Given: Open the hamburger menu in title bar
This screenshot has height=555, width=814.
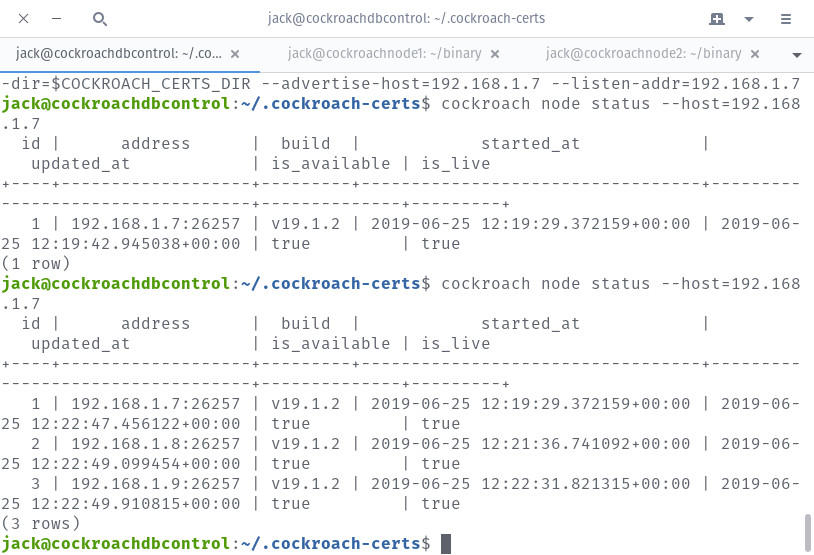Looking at the screenshot, I should tap(785, 19).
